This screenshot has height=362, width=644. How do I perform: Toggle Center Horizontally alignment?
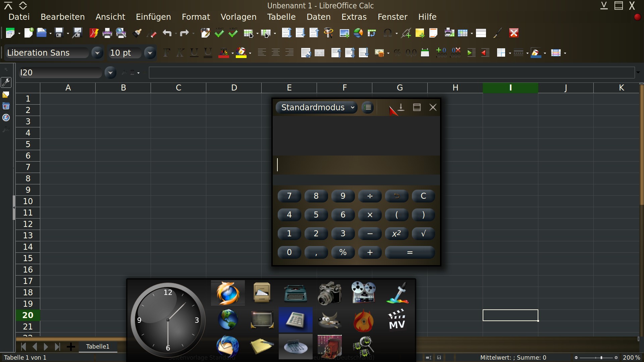[276, 53]
